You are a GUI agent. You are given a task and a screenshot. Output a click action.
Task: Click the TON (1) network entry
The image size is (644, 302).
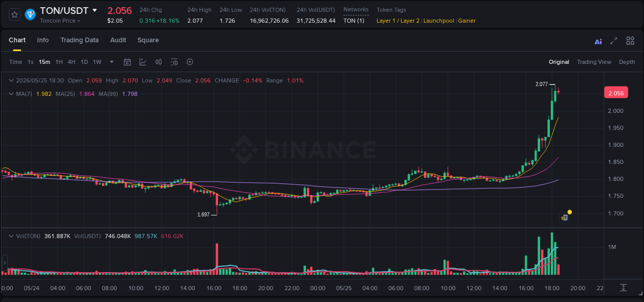click(354, 21)
